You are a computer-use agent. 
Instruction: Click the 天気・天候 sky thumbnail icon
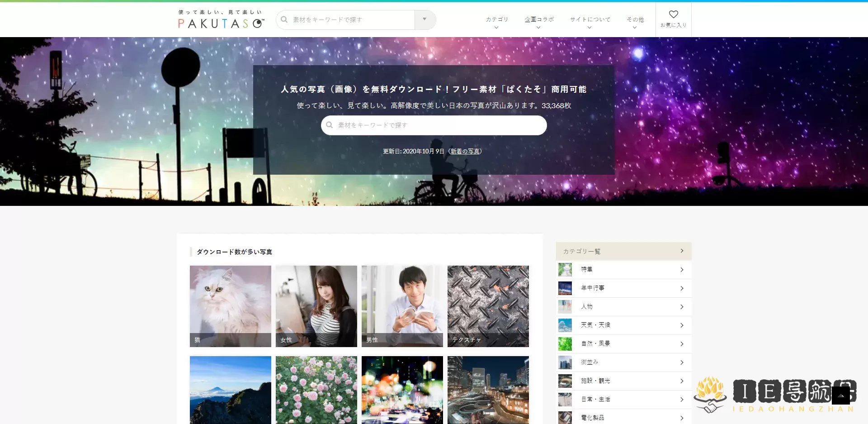pyautogui.click(x=565, y=325)
